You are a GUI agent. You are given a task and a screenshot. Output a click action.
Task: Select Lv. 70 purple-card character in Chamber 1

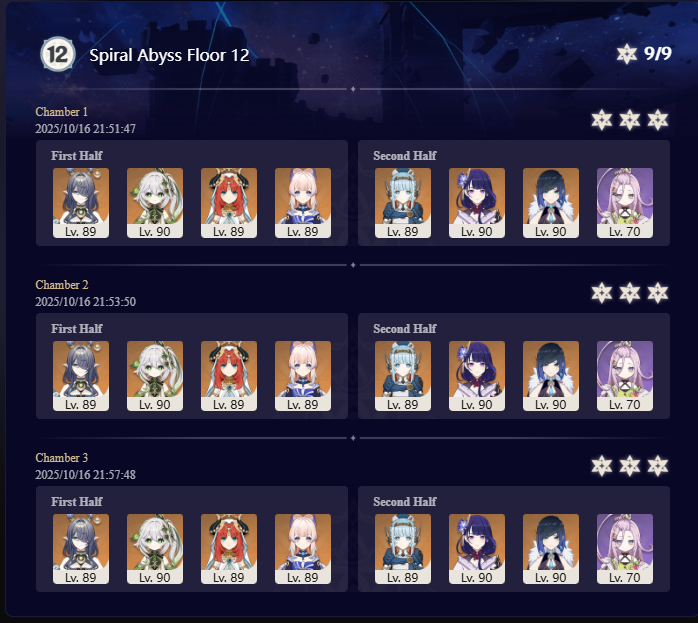[x=625, y=203]
